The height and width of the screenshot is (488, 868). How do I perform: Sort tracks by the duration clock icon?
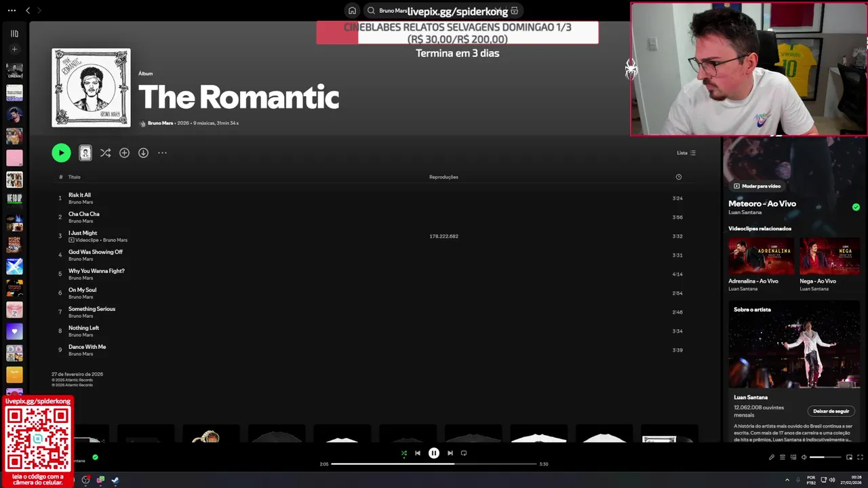pos(679,177)
